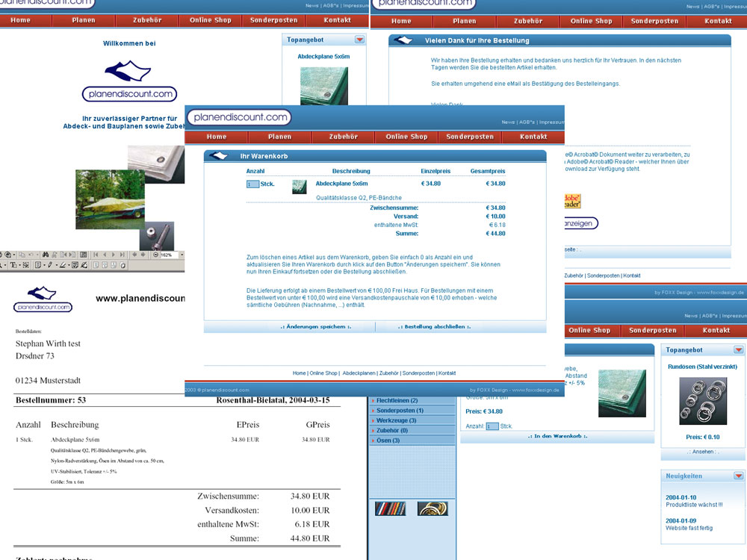Open dropdown arrow next to the text tool
The width and height of the screenshot is (747, 560).
click(x=19, y=265)
